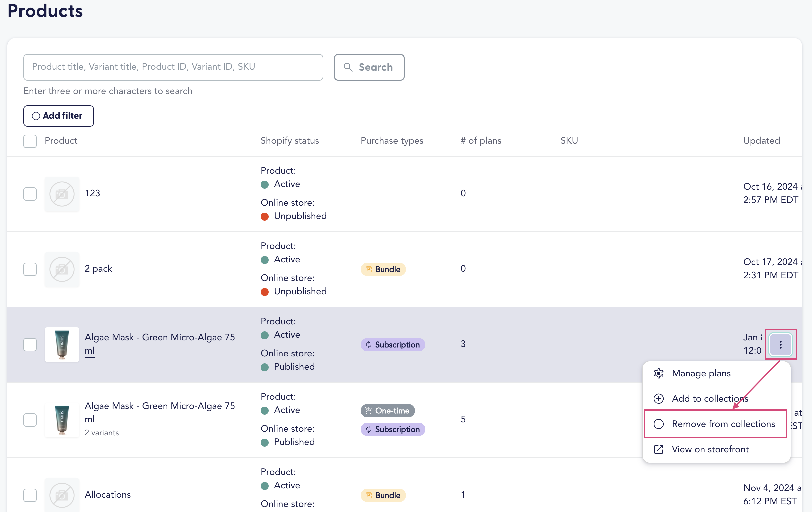Tick the checkbox for Allocations
The image size is (812, 512).
pos(30,495)
